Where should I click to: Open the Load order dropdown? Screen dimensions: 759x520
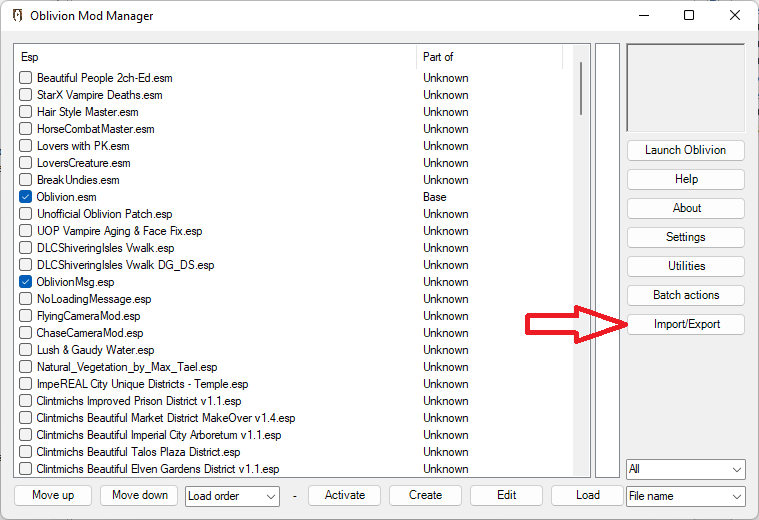[232, 496]
